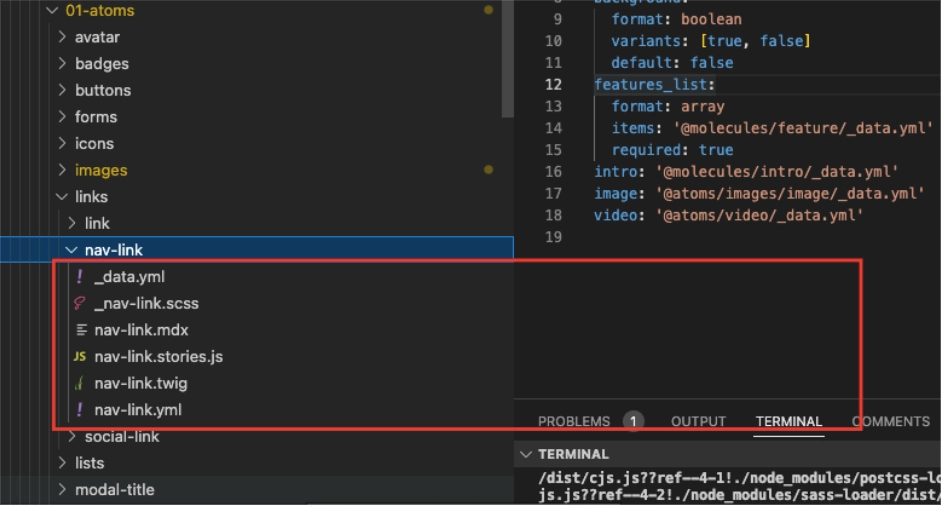Click '@atoms/video/_data.yml' value
This screenshot has height=506, width=942.
click(x=759, y=215)
